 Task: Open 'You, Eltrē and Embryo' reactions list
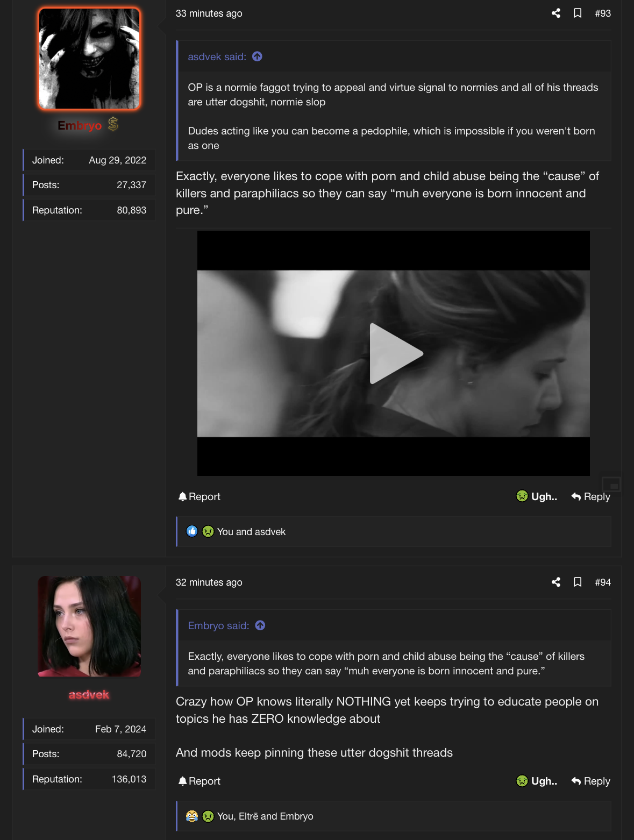(x=265, y=816)
